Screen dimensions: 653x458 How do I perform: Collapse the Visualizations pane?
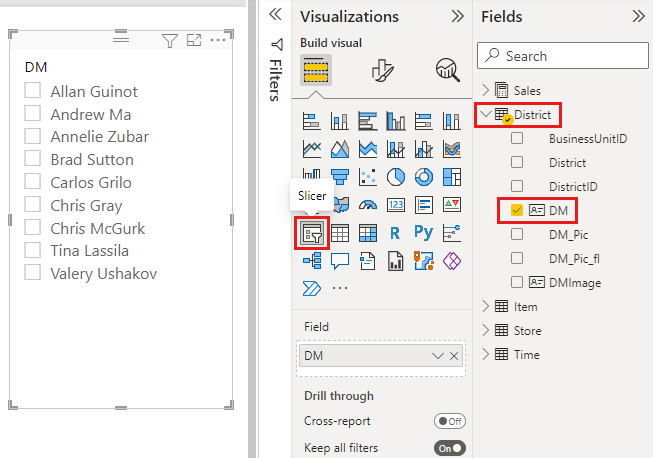457,17
